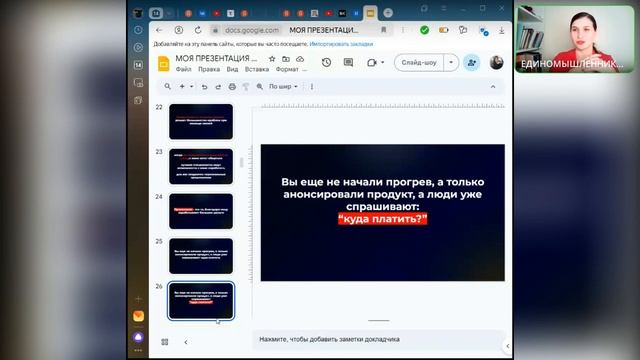Click the browser profile icon near address bar
Viewport: 640px width, 360px height.
click(179, 30)
